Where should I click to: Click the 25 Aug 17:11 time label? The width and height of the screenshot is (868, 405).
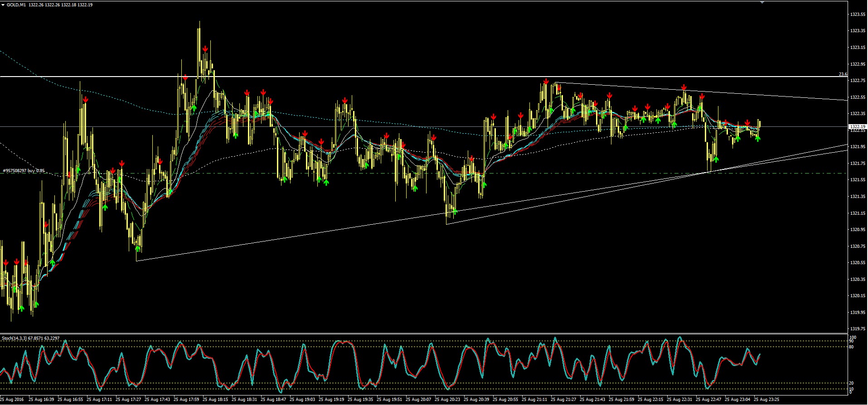tap(99, 400)
